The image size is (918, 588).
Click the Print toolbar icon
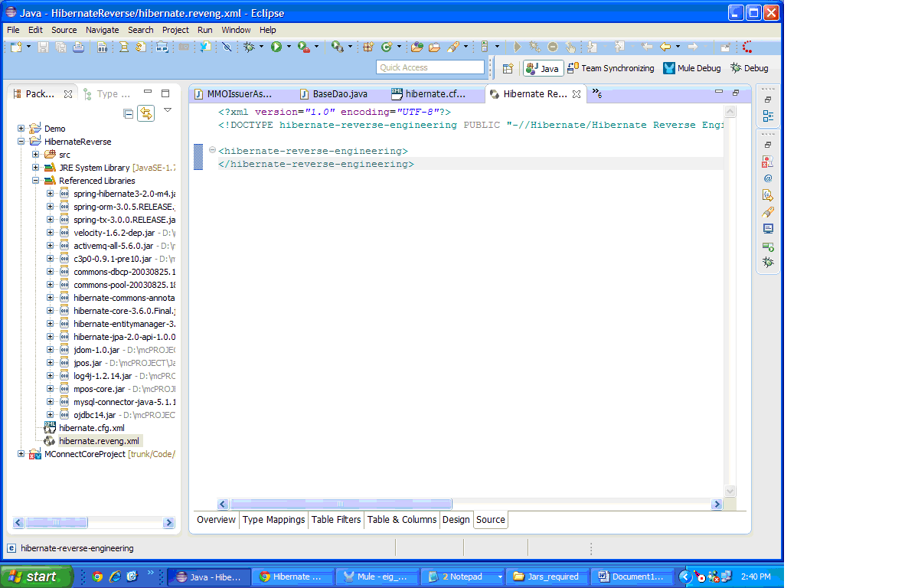[x=78, y=47]
